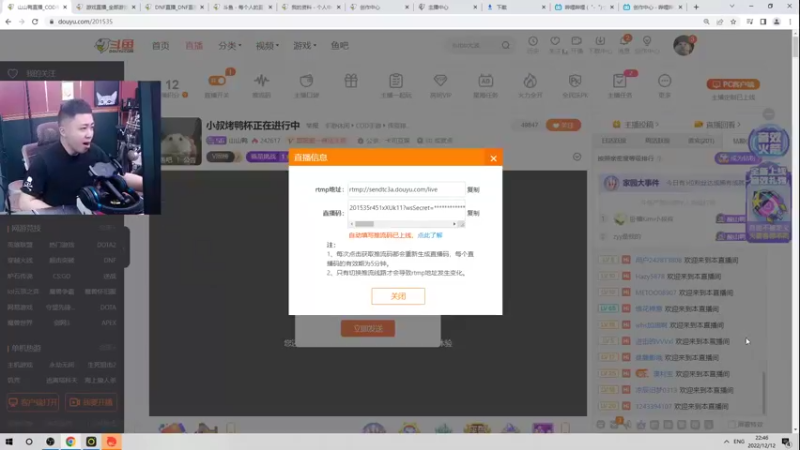Open the 更多 ellipsis icon
Viewport: 800px width, 450px height.
pos(664,81)
